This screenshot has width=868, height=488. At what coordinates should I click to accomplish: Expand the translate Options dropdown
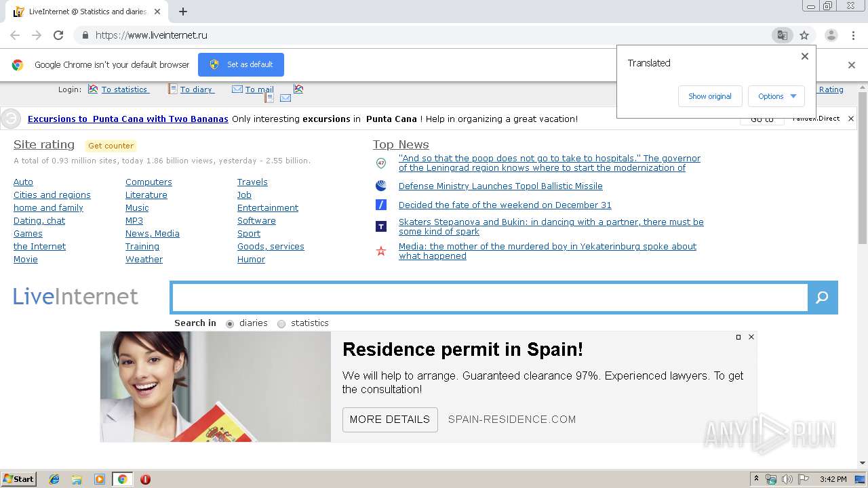pos(776,96)
